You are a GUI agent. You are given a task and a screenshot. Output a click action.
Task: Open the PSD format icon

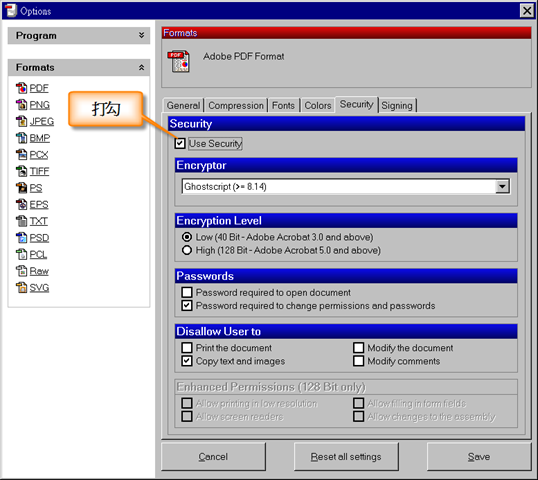tap(21, 237)
